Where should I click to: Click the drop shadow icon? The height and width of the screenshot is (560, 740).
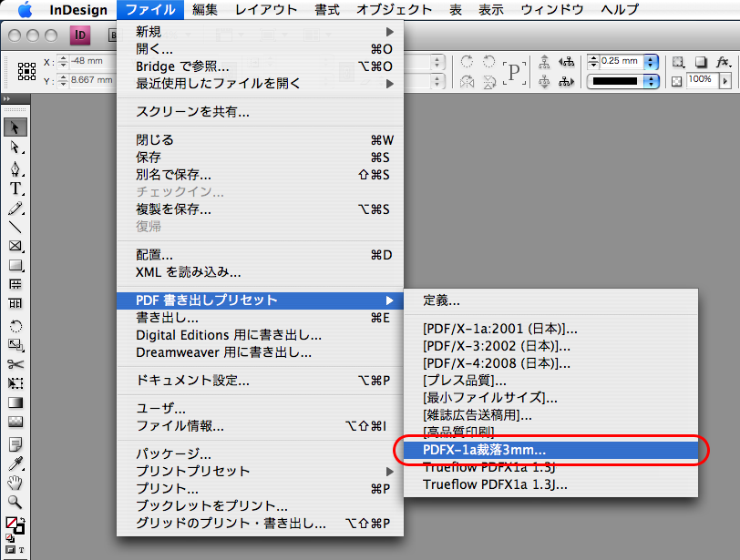[701, 62]
